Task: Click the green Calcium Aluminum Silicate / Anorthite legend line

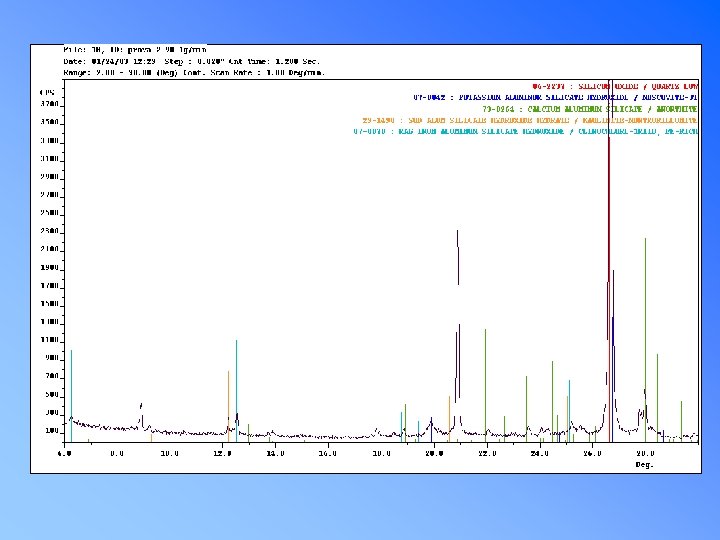Action: point(590,109)
